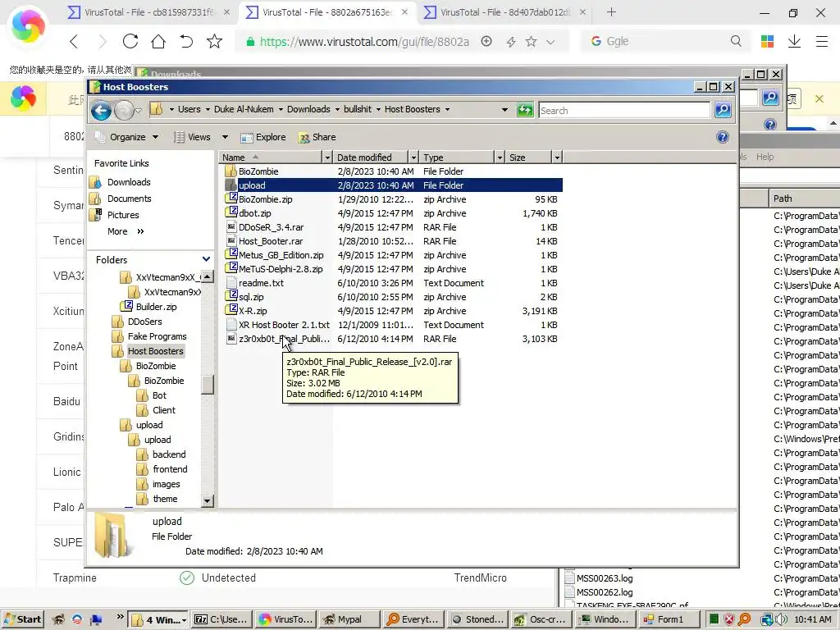Reload the browser page
Screen dimensions: 840x630
pyautogui.click(x=130, y=41)
